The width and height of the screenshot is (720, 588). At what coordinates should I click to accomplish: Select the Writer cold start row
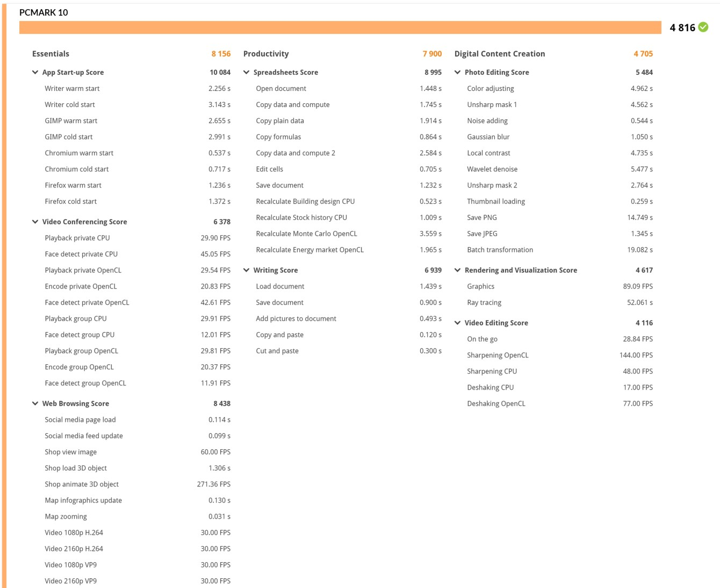(138, 104)
